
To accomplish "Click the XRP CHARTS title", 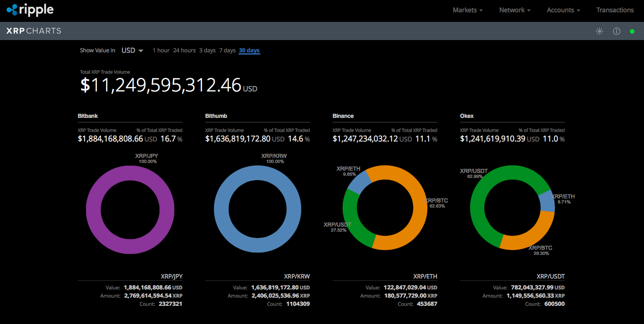I will [34, 31].
